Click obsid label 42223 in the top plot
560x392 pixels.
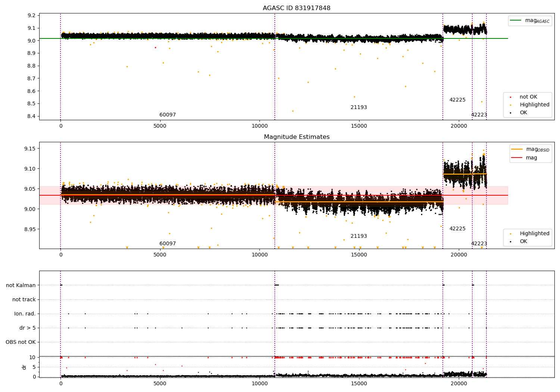479,115
